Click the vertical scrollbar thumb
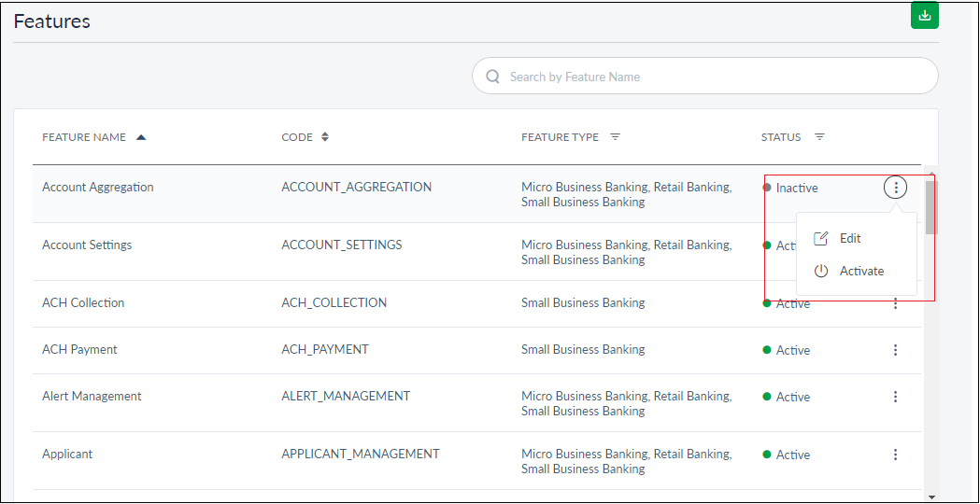Viewport: 980px width, 504px height. (930, 207)
